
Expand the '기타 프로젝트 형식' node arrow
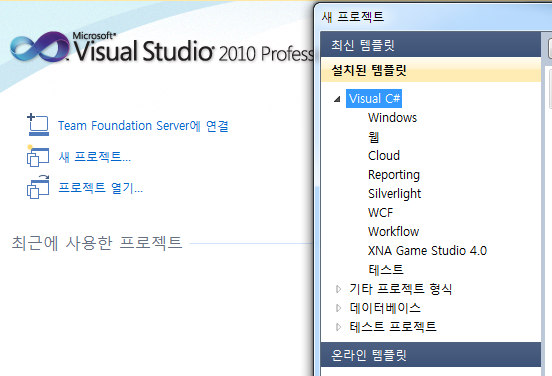click(338, 289)
